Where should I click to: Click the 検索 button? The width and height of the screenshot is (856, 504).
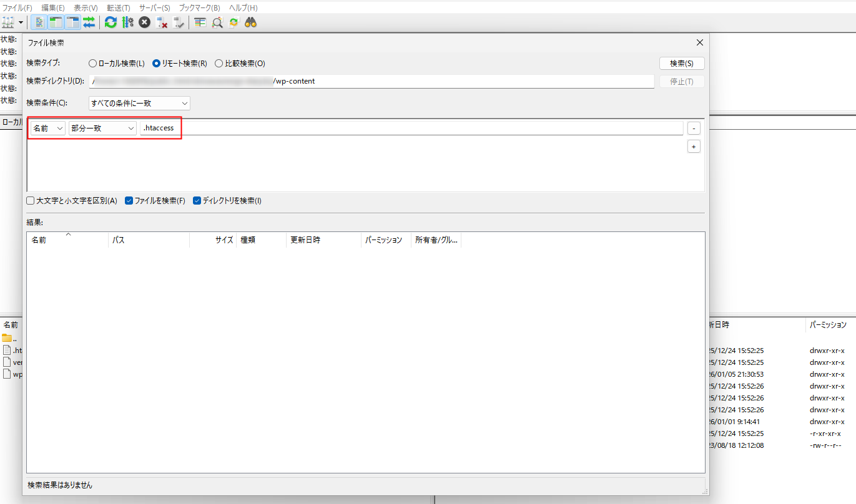pyautogui.click(x=681, y=62)
